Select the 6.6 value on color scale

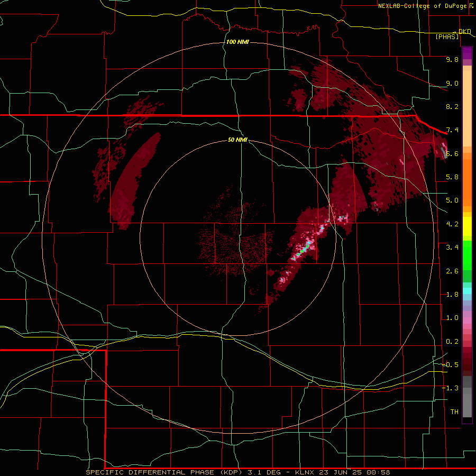pos(452,153)
